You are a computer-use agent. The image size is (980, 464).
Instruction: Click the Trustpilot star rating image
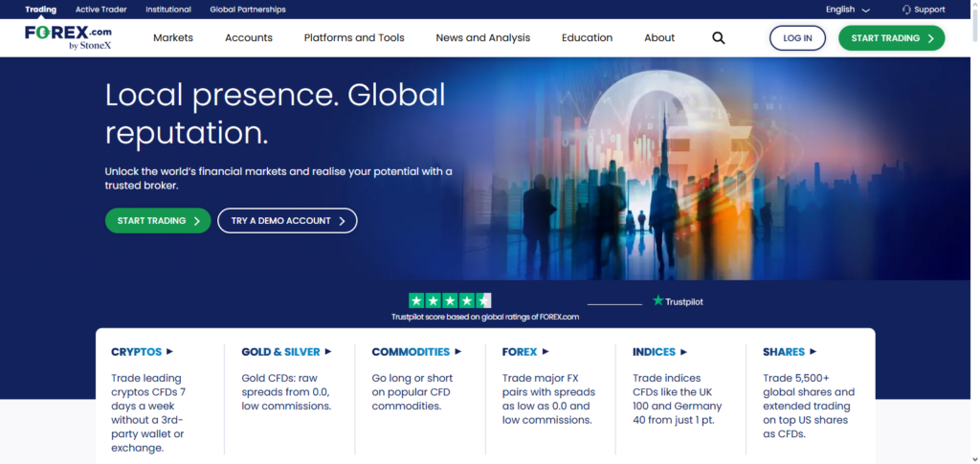pos(450,300)
